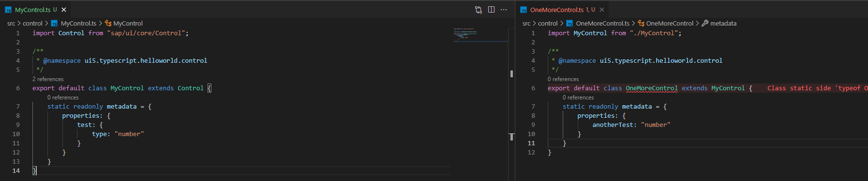Click 'Control' base class on left line 6
The image size is (868, 181).
pyautogui.click(x=191, y=88)
